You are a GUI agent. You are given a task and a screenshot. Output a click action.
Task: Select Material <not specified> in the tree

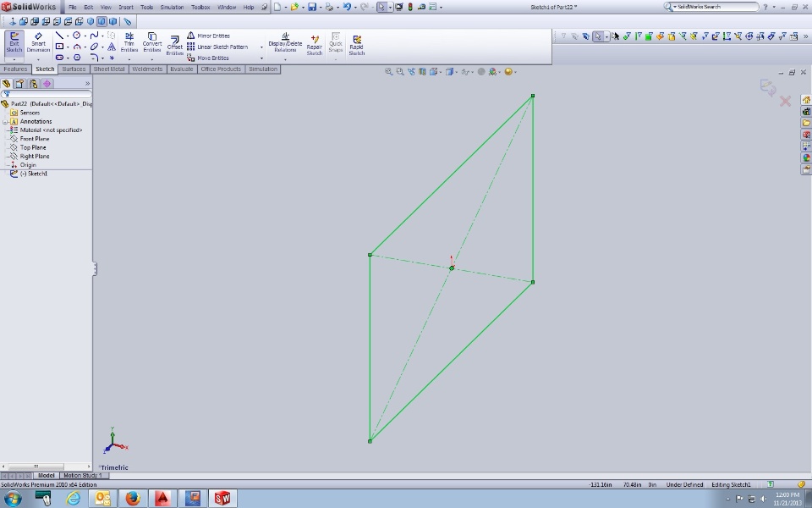[52, 130]
